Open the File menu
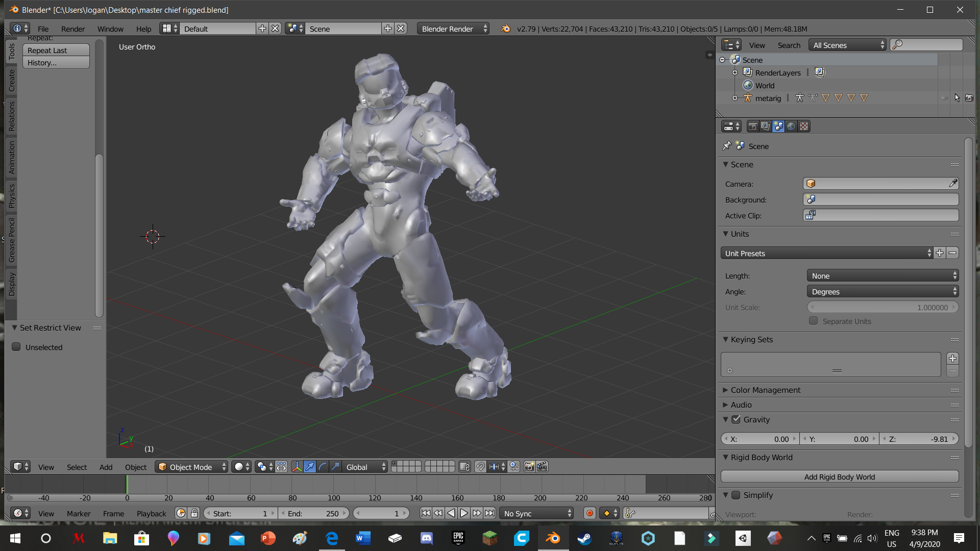Screen dimensions: 980x551 [x=43, y=29]
